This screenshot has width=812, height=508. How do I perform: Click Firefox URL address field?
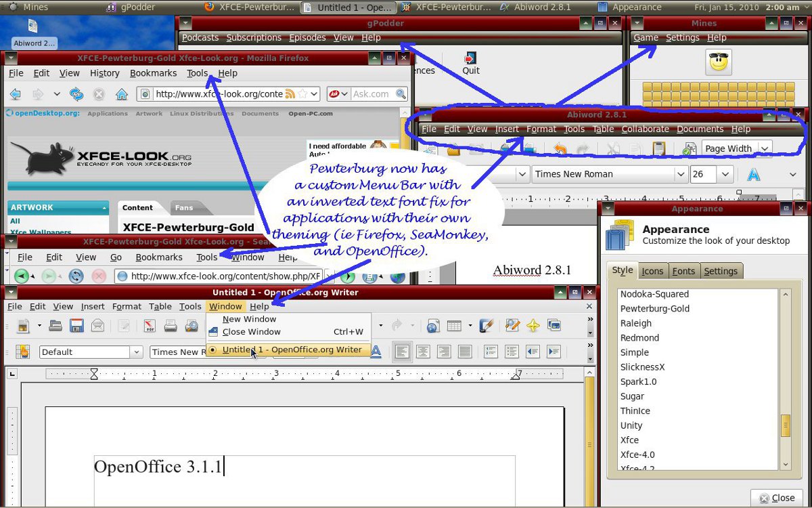[x=219, y=94]
